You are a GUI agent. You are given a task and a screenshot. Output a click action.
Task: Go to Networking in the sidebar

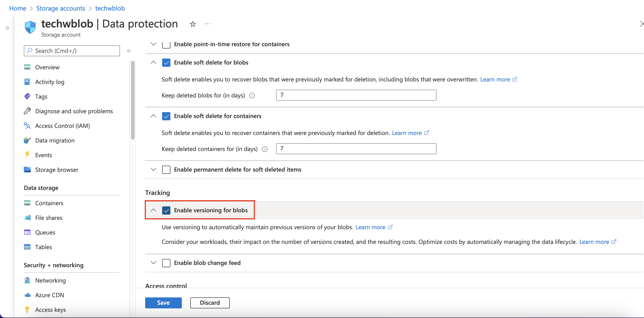51,280
